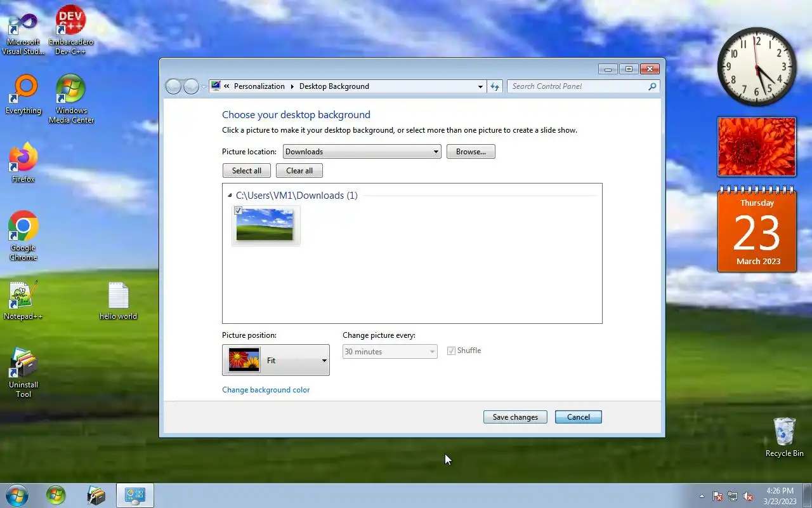
Task: Open the Windows Start menu
Action: (16, 495)
